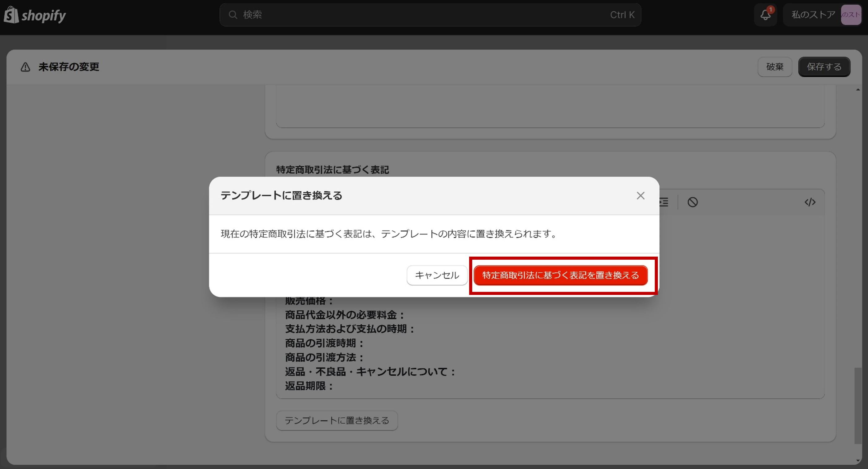This screenshot has height=469, width=868.
Task: Click the unsaved changes warning icon
Action: coord(26,67)
